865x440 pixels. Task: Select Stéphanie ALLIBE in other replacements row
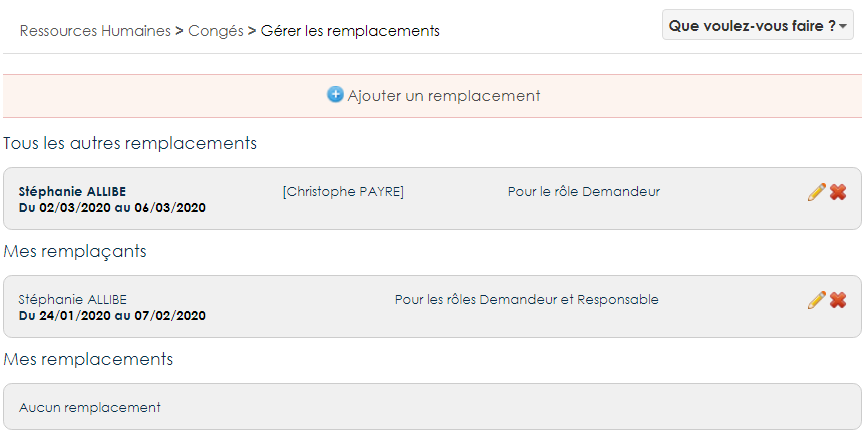73,192
